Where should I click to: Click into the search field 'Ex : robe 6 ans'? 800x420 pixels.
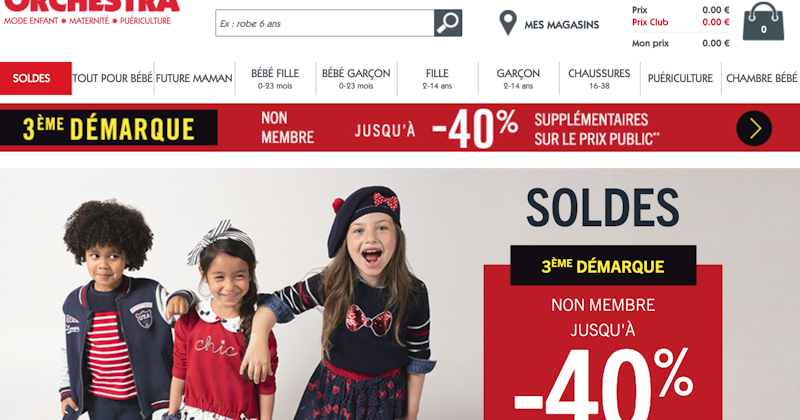324,23
